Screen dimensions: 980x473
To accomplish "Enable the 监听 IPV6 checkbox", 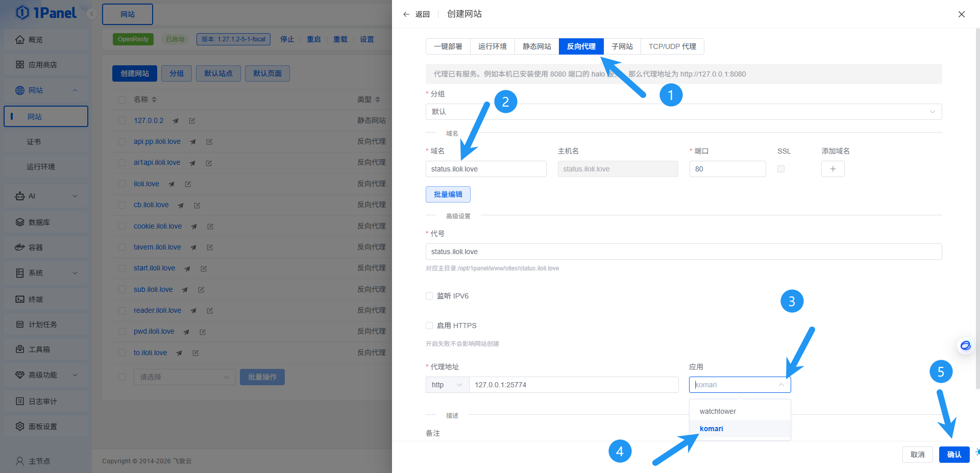I will coord(429,296).
